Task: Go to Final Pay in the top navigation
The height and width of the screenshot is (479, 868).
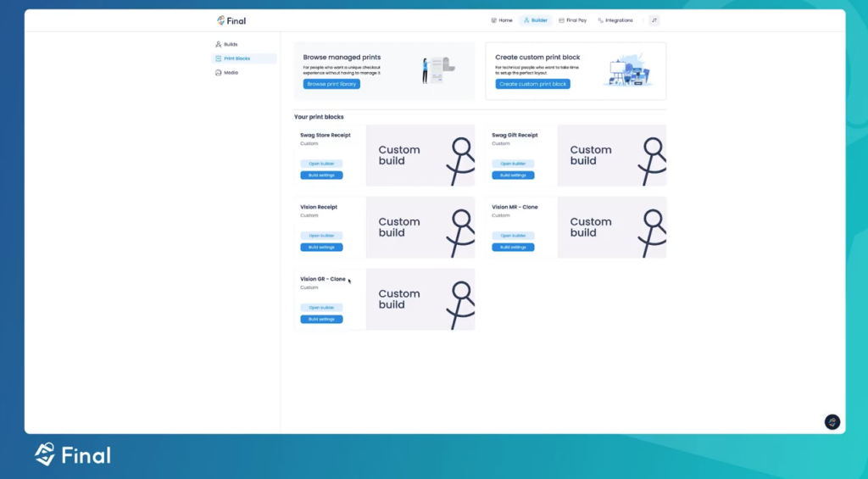Action: pos(572,20)
